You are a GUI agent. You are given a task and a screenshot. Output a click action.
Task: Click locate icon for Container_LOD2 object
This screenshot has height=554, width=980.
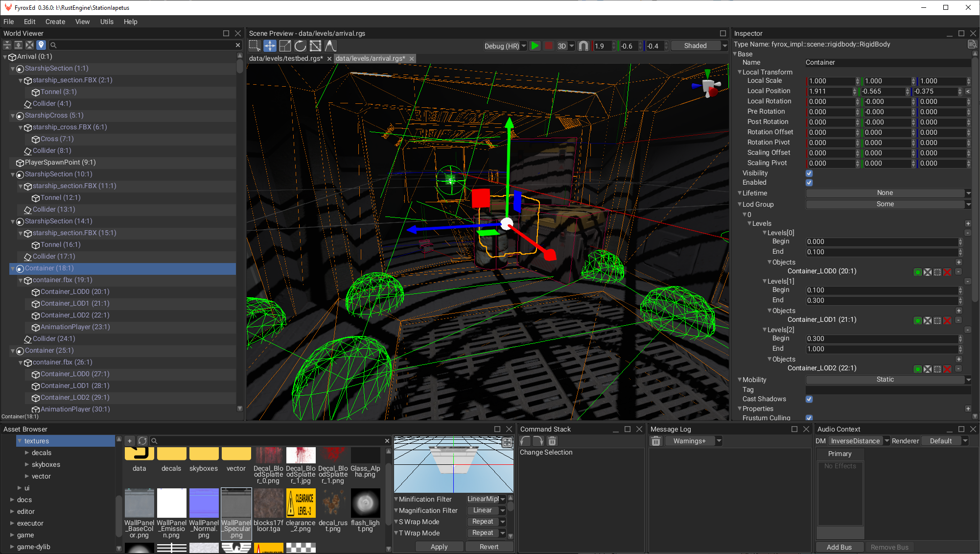click(x=927, y=369)
